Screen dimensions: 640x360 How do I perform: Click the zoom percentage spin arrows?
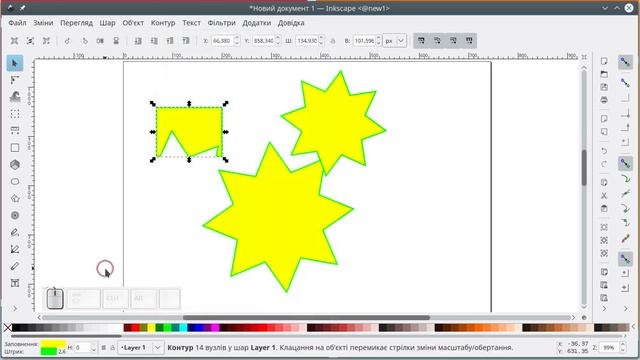point(623,348)
